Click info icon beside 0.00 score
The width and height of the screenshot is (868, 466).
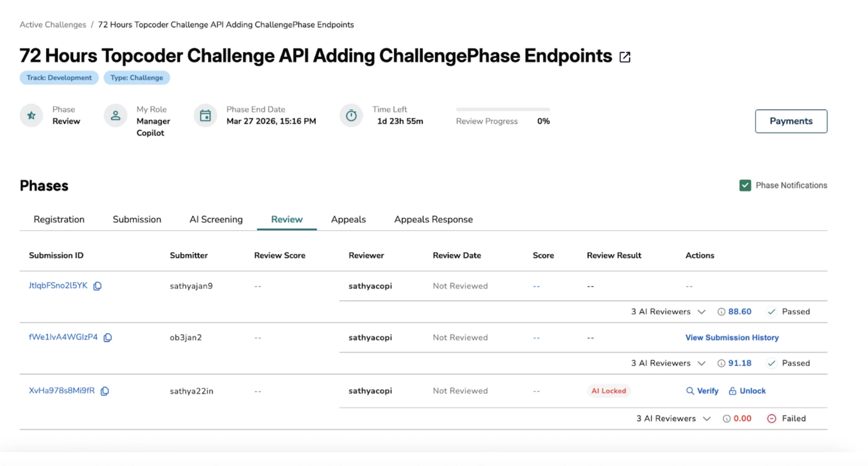point(726,418)
